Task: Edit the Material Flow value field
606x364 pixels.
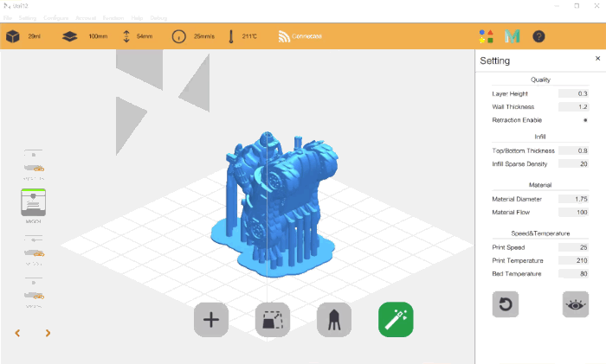Action: point(573,212)
